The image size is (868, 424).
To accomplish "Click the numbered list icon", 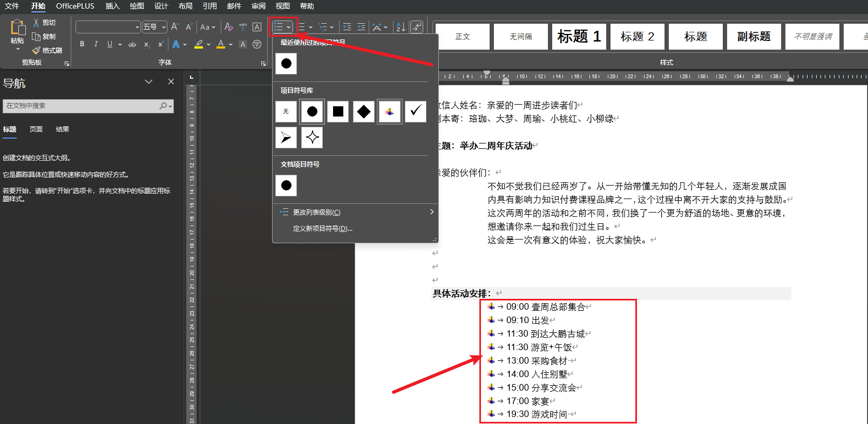I will (x=301, y=26).
